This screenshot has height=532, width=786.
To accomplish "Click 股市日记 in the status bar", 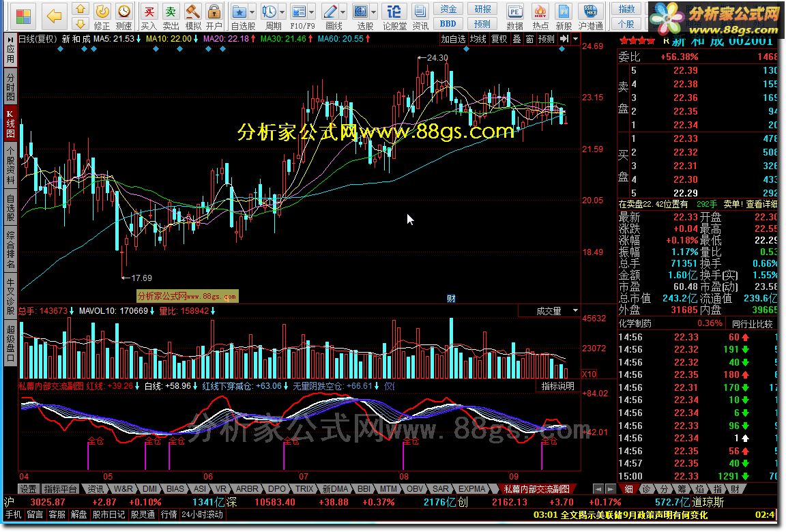I will (x=108, y=514).
